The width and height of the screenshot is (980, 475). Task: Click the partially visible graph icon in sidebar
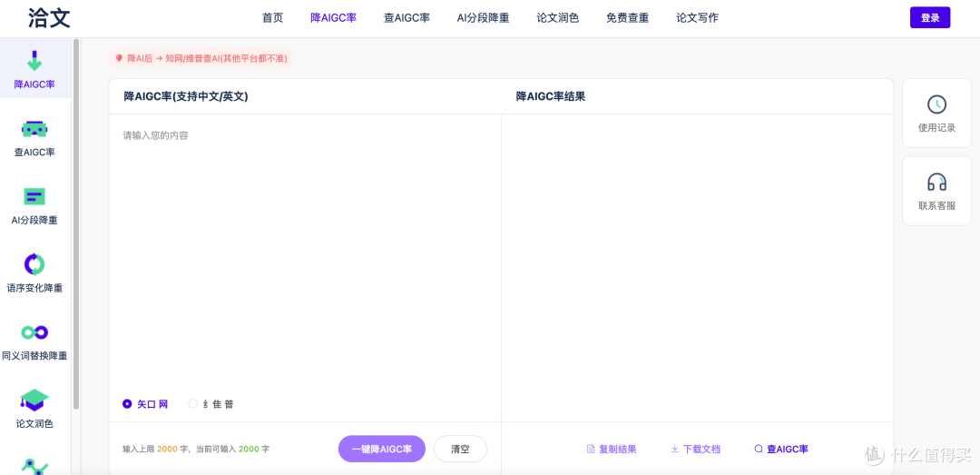coord(34,466)
